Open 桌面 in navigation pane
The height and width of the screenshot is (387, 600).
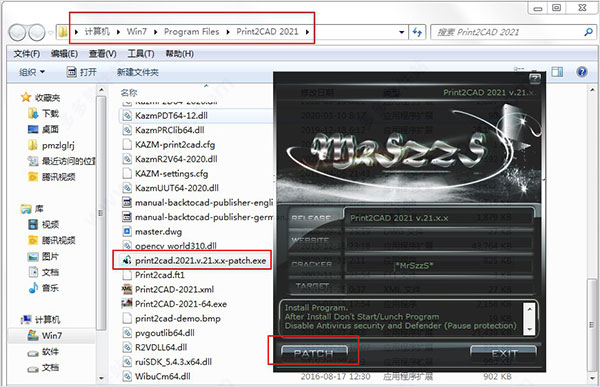[x=44, y=129]
